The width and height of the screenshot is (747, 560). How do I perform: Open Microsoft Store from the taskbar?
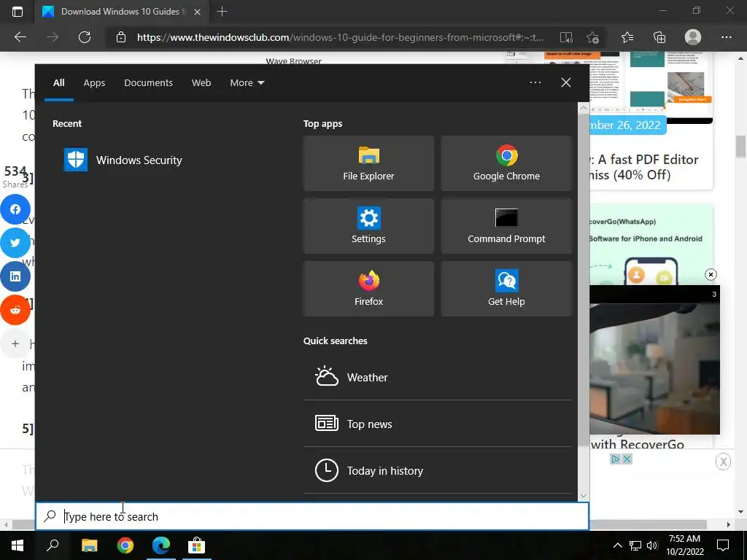coord(196,545)
